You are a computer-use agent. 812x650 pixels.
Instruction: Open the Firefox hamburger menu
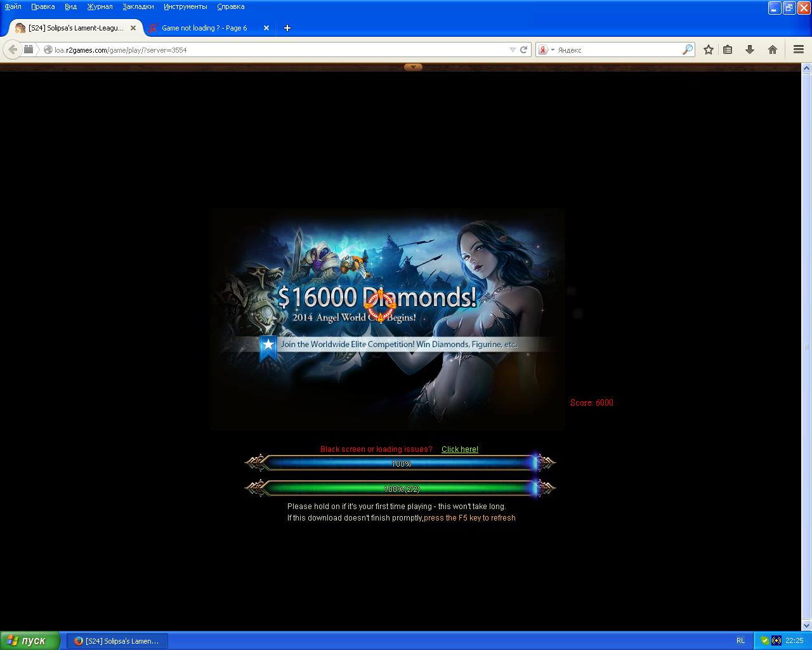point(798,50)
